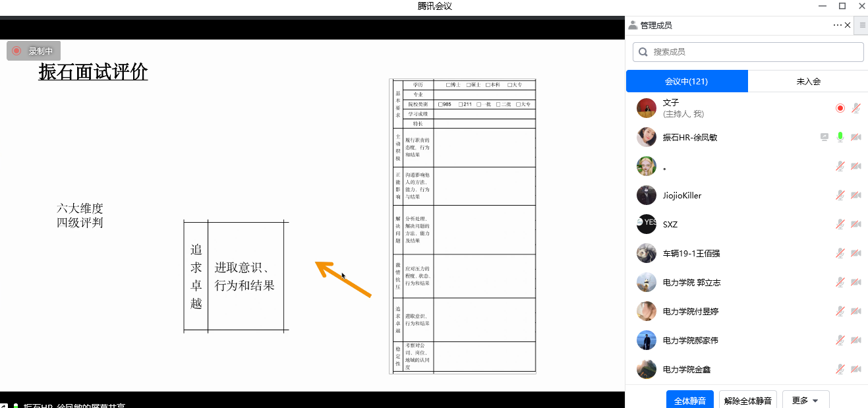Select member 电力学院付昱婷 in the list
Image resolution: width=868 pixels, height=408 pixels.
tap(690, 311)
